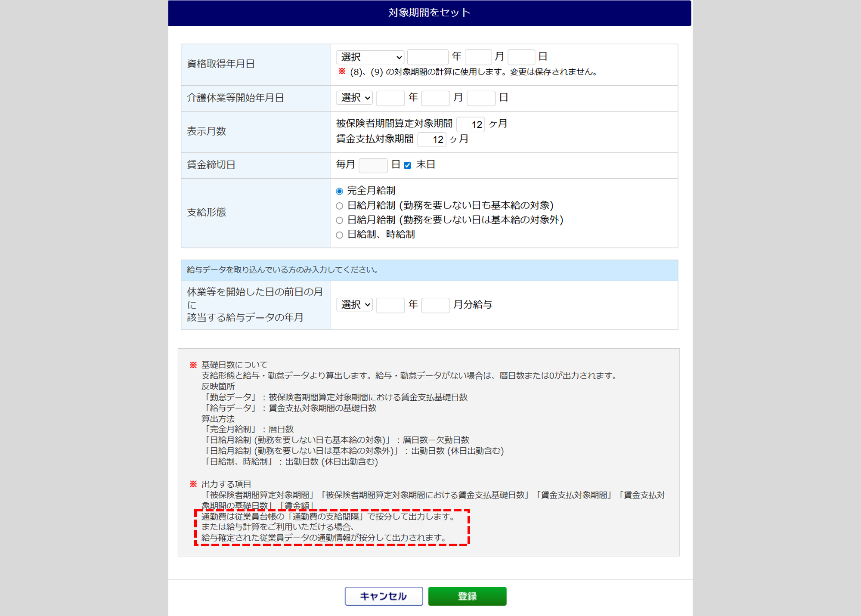Click 資格取得年月日 month input field
Viewport: 861px width, 616px height.
478,57
